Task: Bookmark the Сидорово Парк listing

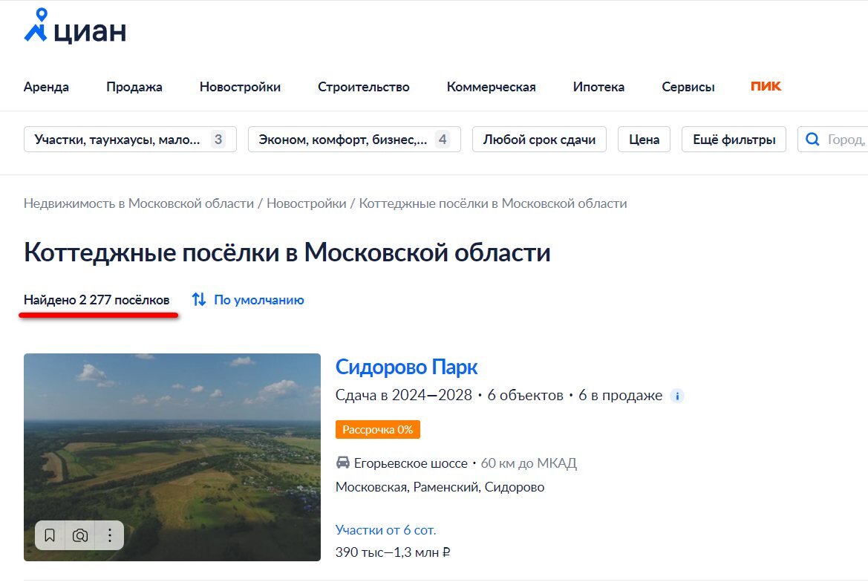Action: (x=50, y=535)
